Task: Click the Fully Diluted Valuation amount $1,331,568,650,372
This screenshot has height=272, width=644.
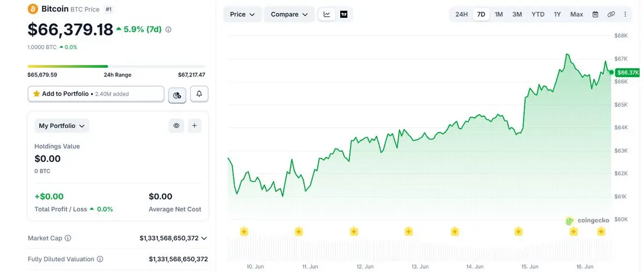Action: pyautogui.click(x=178, y=259)
